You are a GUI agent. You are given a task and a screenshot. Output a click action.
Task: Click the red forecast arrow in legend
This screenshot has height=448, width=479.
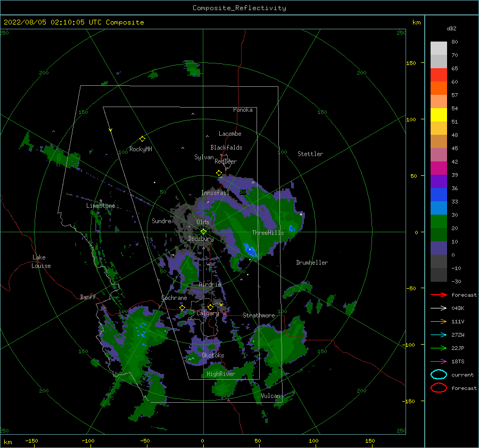pos(439,295)
